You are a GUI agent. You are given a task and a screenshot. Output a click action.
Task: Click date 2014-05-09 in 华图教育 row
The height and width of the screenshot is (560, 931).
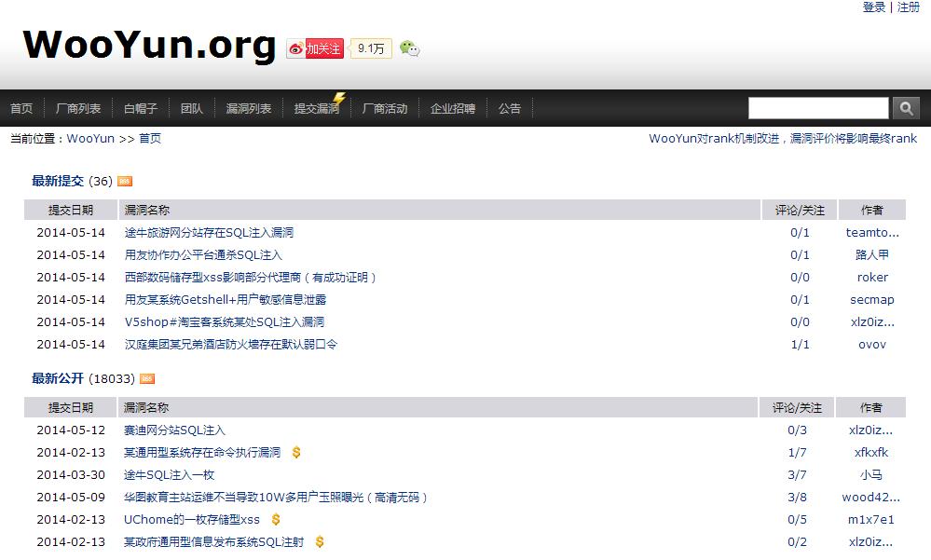[x=71, y=497]
